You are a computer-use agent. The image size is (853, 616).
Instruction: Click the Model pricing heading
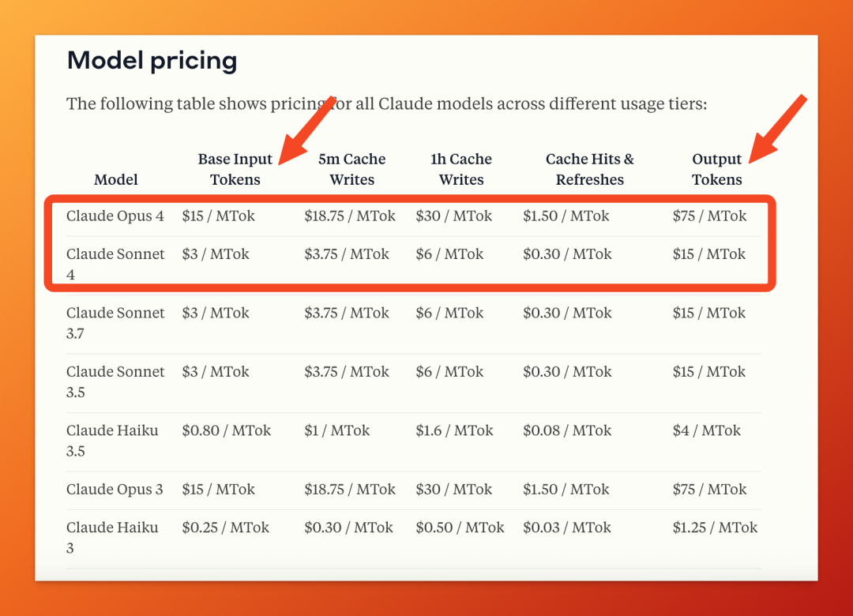pos(152,61)
